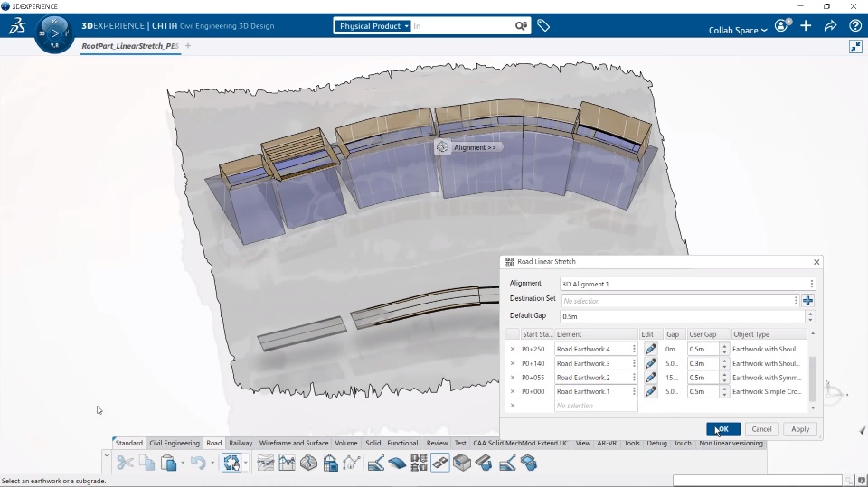
Task: Toggle the fullscreen collapse icon in viewport
Action: [855, 47]
